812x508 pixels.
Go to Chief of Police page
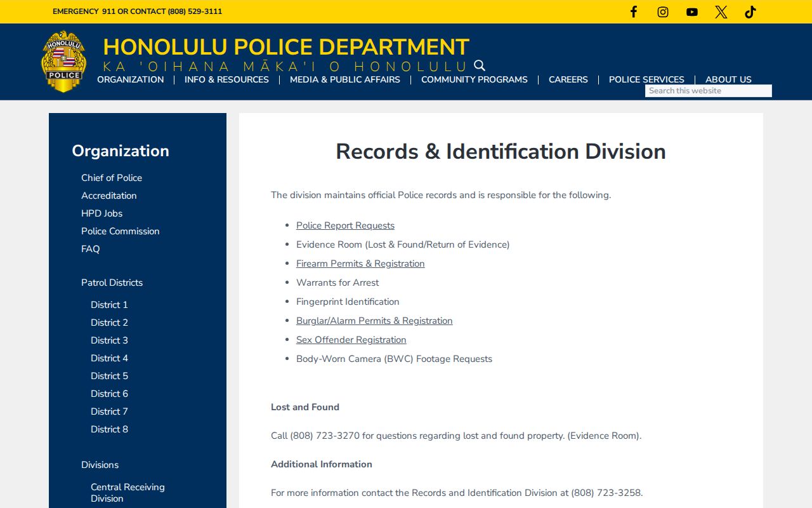(112, 178)
